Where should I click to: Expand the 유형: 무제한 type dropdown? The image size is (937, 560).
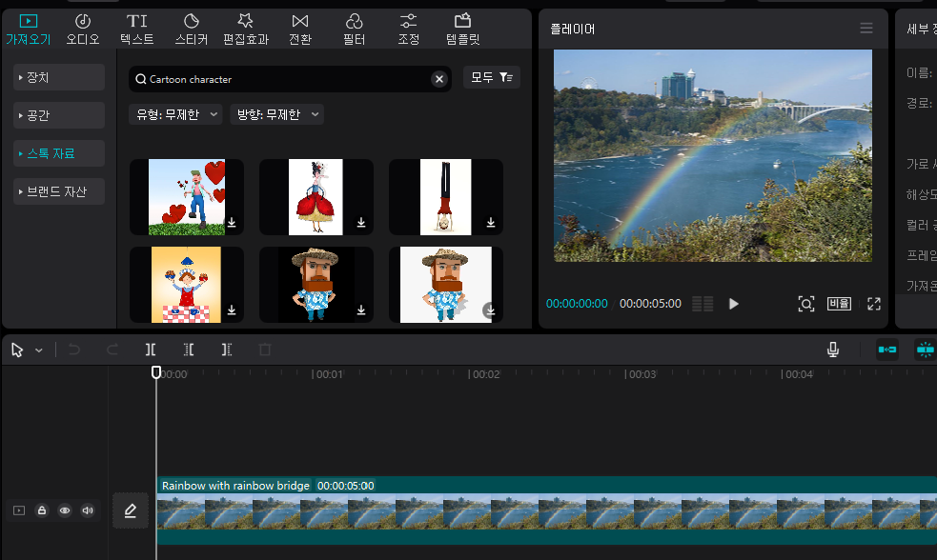175,114
